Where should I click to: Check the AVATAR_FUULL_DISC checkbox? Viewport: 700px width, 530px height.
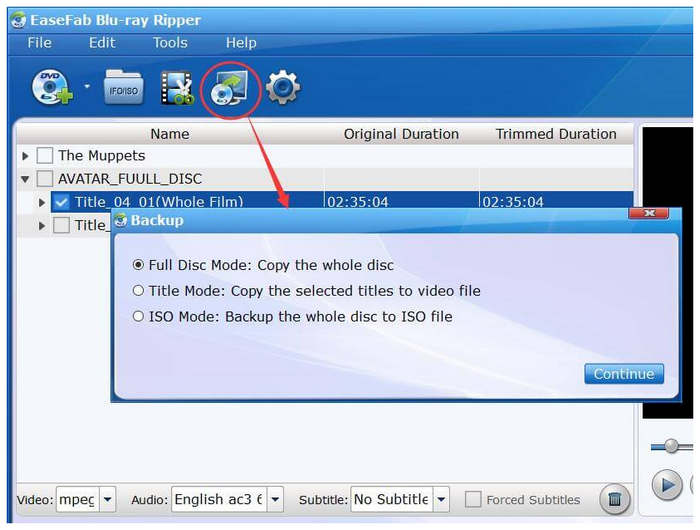pos(45,179)
